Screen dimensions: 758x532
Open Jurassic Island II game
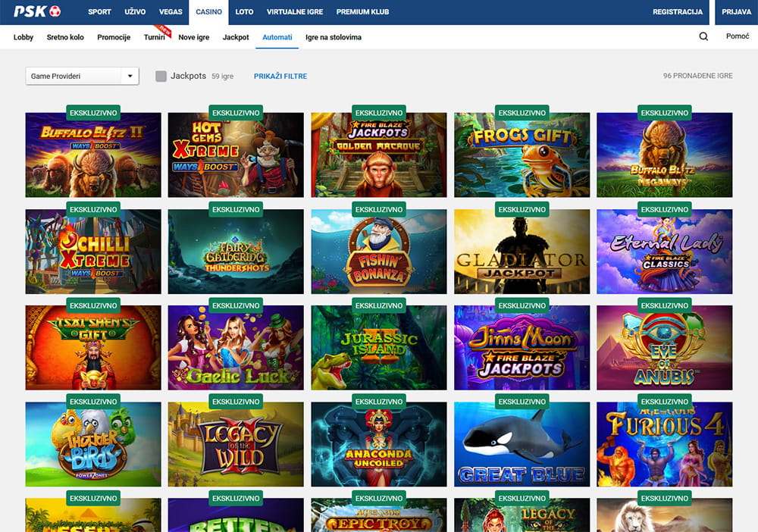379,347
